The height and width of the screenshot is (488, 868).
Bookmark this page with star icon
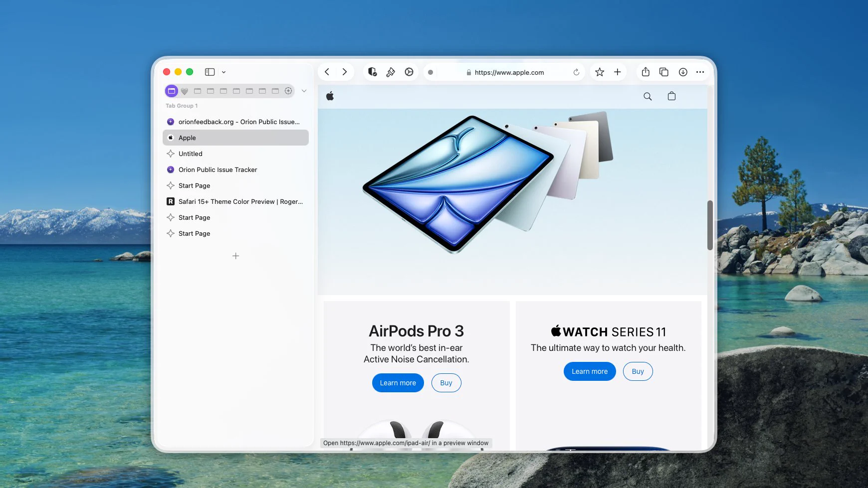click(x=600, y=72)
